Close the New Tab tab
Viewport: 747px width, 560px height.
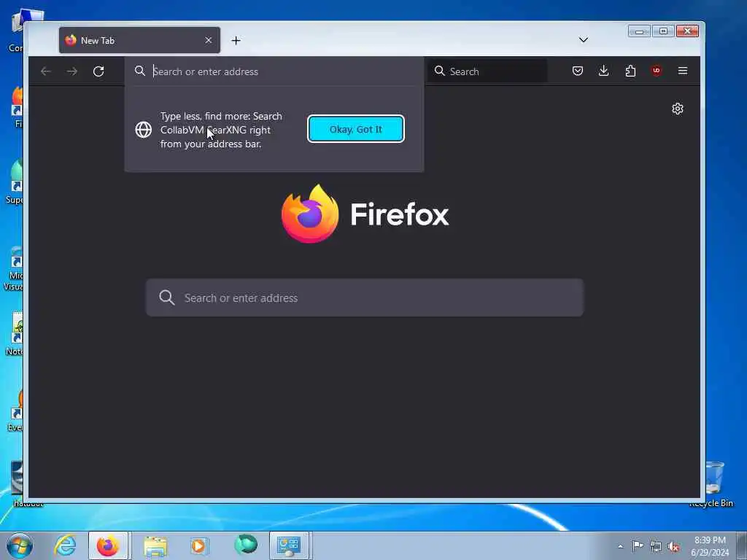click(208, 41)
